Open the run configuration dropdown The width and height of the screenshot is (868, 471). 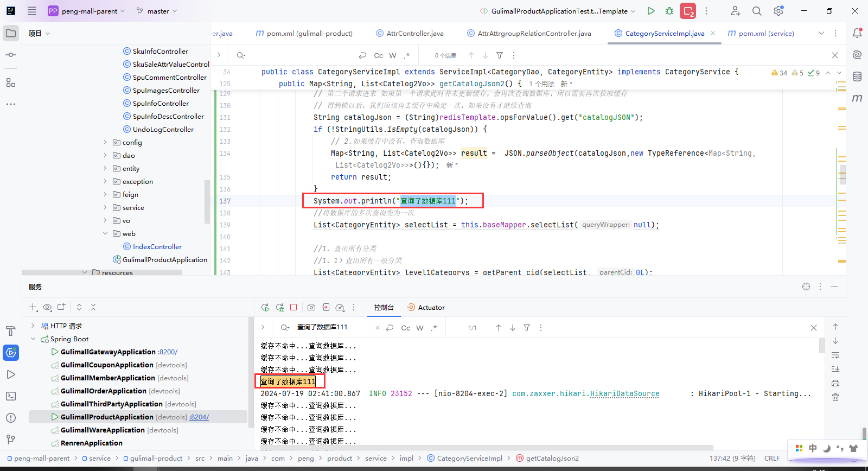click(x=558, y=11)
